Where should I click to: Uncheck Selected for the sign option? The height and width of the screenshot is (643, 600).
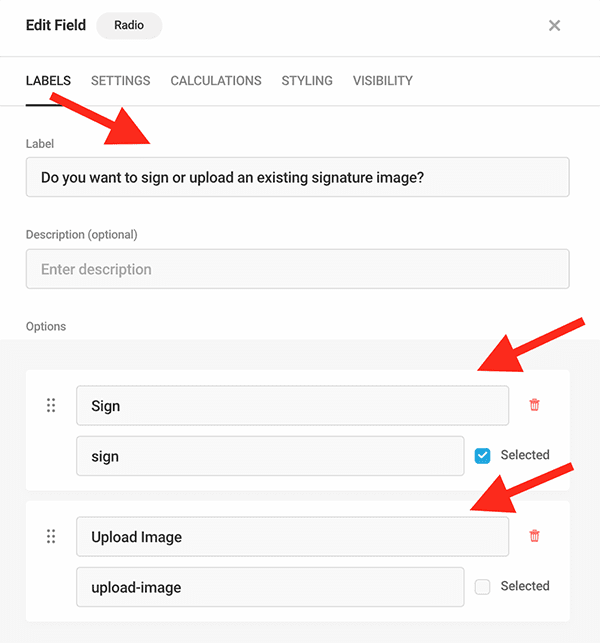pyautogui.click(x=482, y=456)
